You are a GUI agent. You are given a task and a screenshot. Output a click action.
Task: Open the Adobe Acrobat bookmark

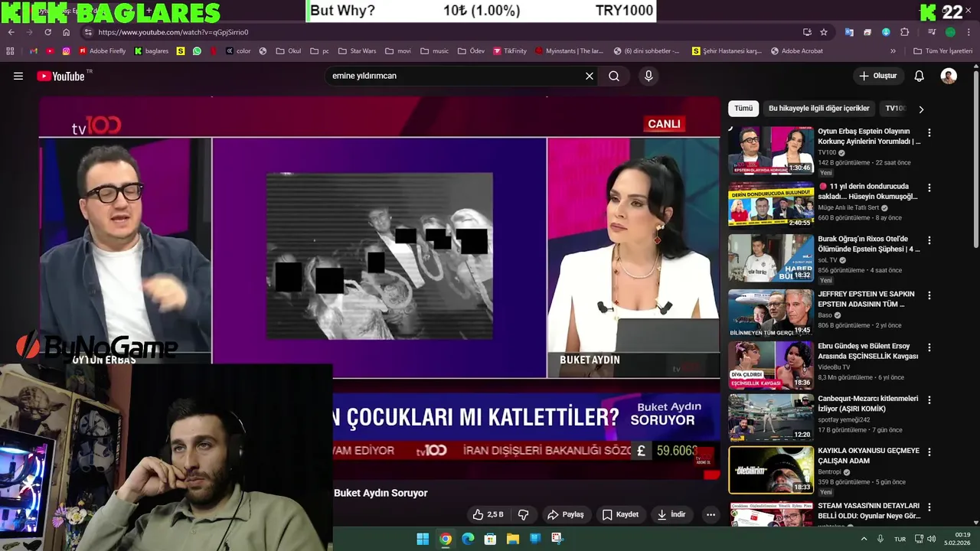click(796, 51)
